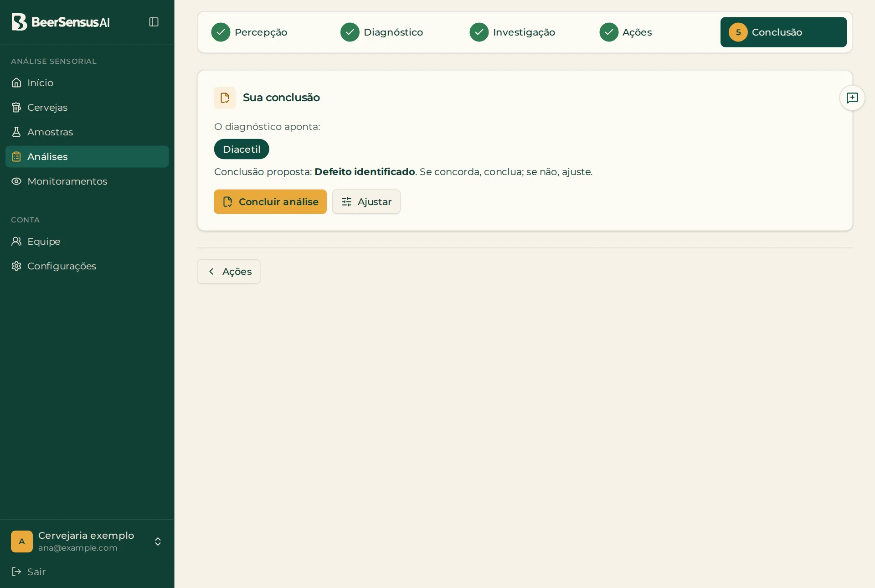Image resolution: width=875 pixels, height=588 pixels.
Task: Go back with the Ações button
Action: (x=229, y=271)
